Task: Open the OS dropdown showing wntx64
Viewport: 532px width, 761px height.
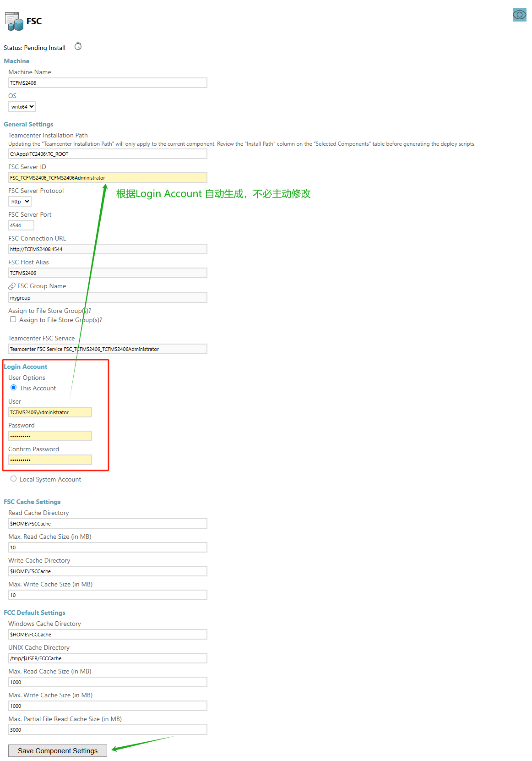Action: [22, 107]
